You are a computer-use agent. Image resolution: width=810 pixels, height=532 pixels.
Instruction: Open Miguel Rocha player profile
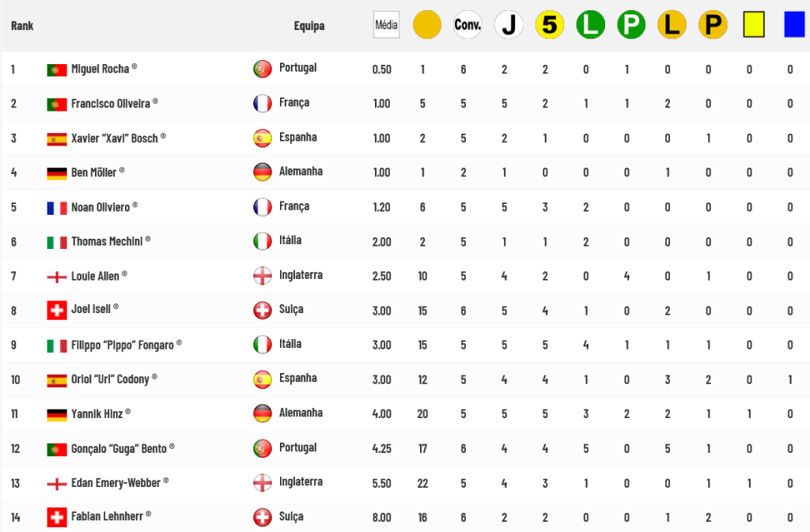click(100, 69)
